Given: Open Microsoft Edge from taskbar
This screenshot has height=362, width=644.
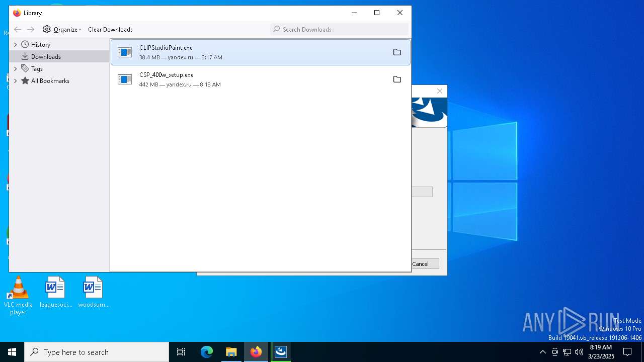Looking at the screenshot, I should point(207,352).
